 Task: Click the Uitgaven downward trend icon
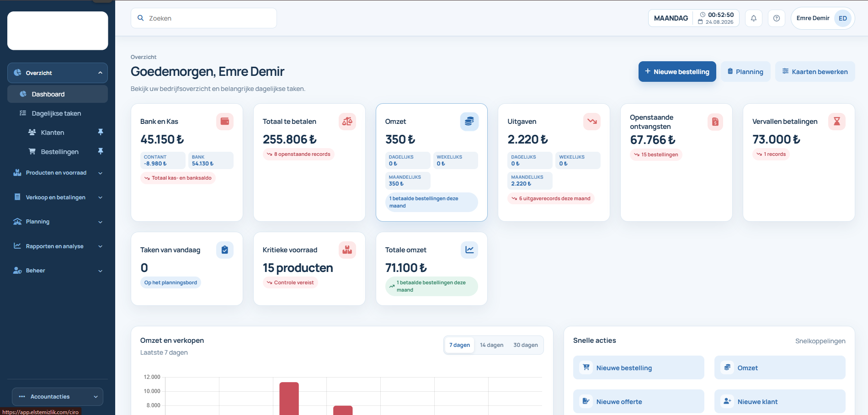[x=592, y=122]
